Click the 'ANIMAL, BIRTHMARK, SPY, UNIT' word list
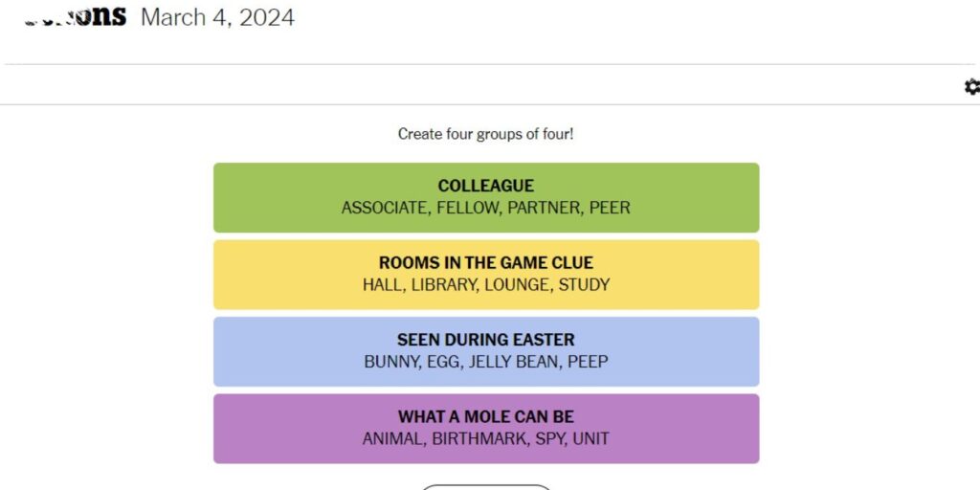 pos(485,438)
